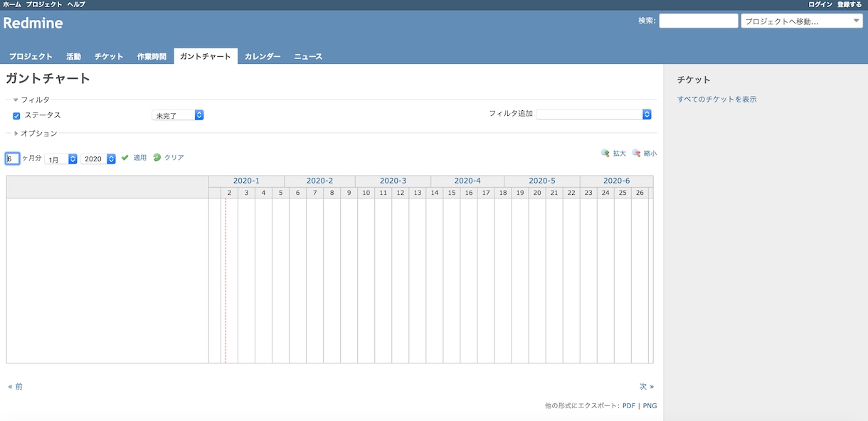The image size is (868, 421).
Task: Click the 拡大 zoom in link
Action: coord(619,154)
